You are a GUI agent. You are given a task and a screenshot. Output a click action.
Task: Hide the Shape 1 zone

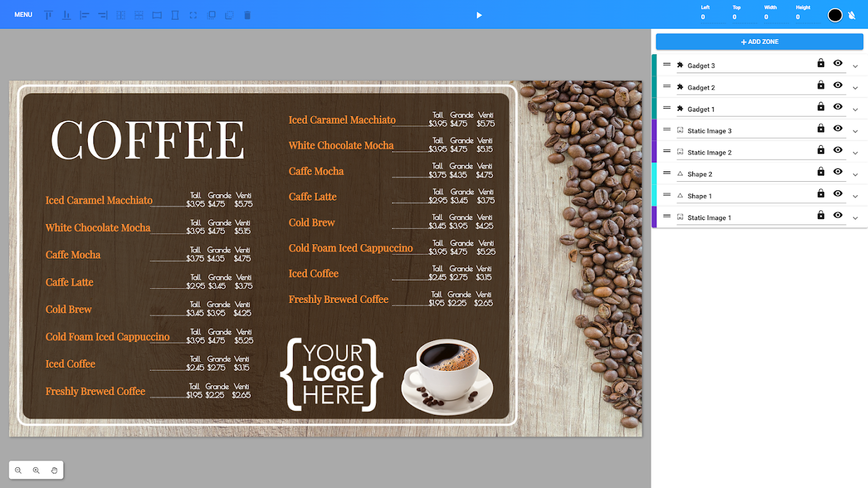click(x=838, y=193)
